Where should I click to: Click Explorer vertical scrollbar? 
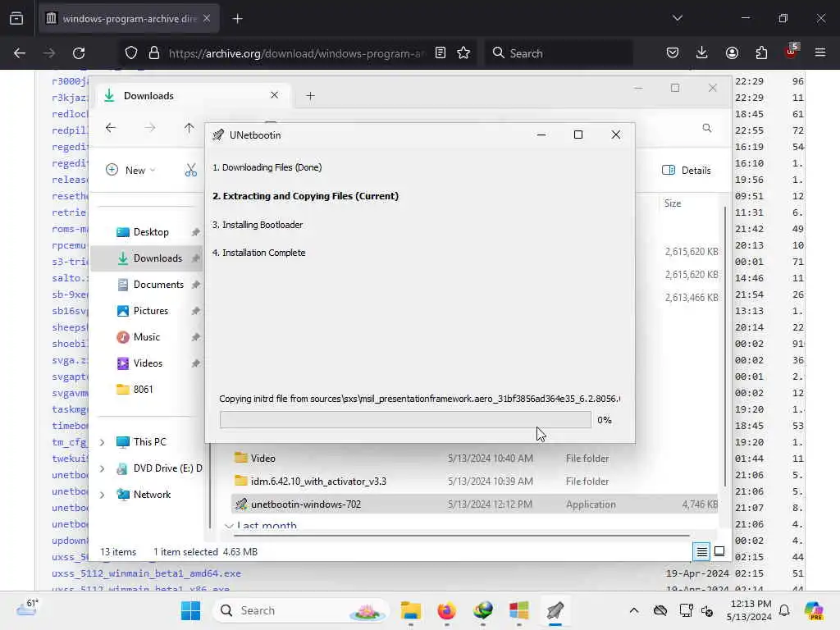725,345
